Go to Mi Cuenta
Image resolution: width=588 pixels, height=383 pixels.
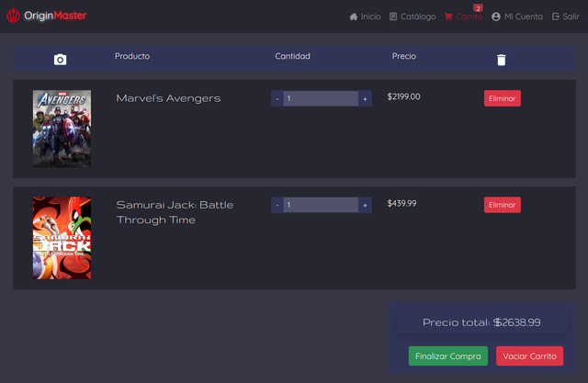pos(517,17)
